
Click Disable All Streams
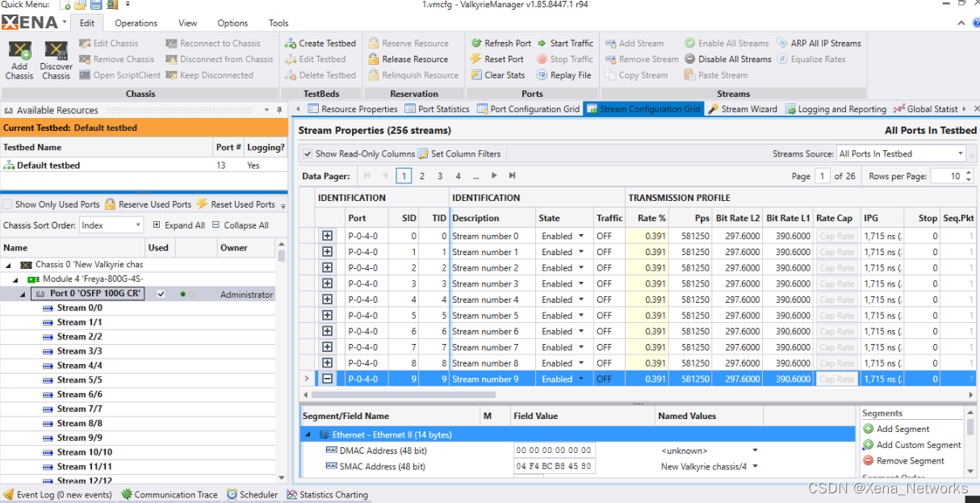coord(728,59)
